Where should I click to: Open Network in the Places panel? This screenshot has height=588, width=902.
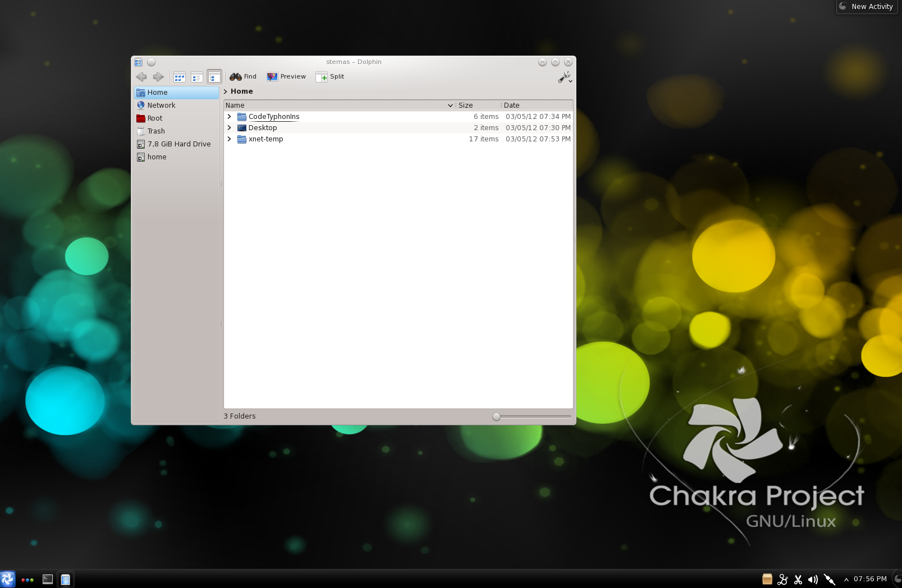click(176, 105)
